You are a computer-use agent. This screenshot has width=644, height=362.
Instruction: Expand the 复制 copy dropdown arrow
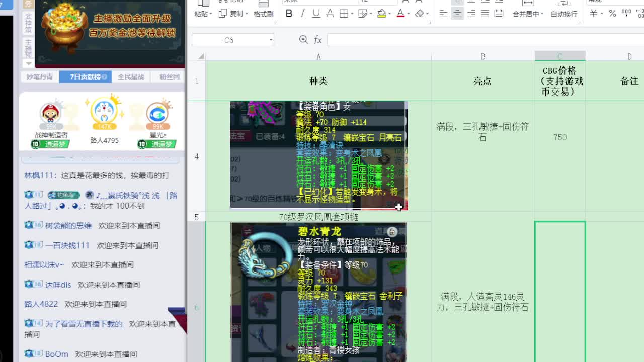(247, 14)
